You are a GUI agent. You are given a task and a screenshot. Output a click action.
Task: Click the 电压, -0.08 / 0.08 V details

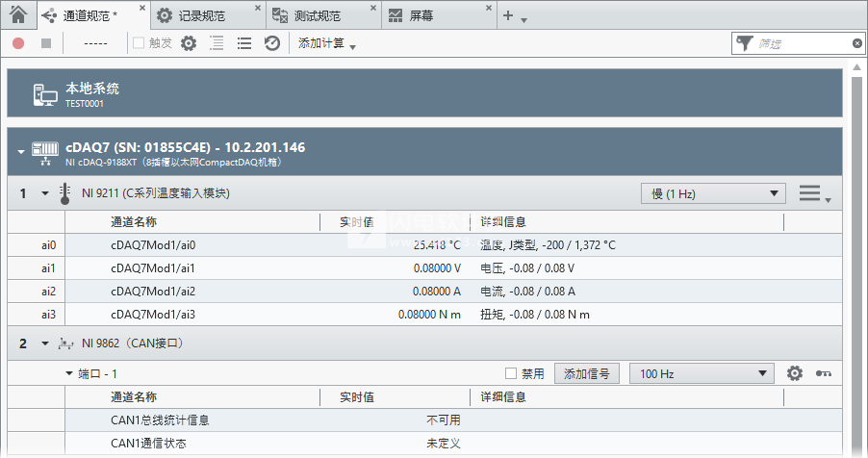click(527, 268)
